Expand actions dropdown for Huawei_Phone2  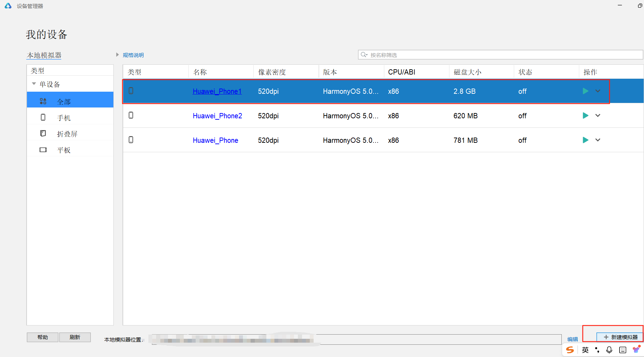click(x=598, y=115)
